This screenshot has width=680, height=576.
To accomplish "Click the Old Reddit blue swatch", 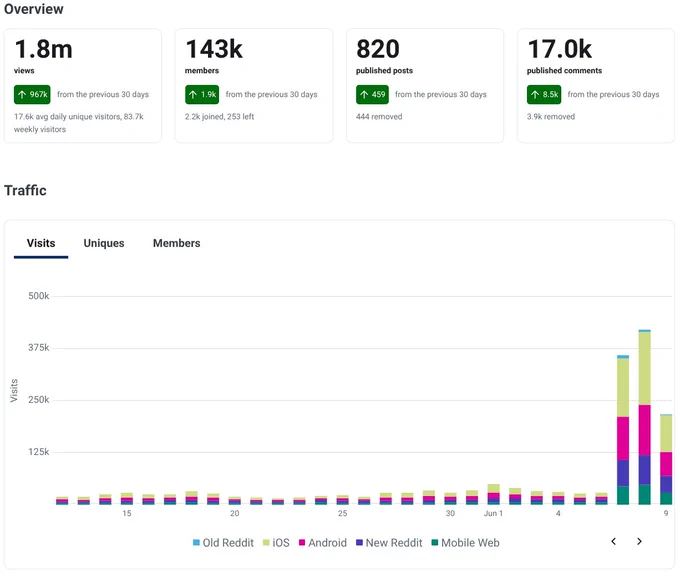I will (x=196, y=542).
